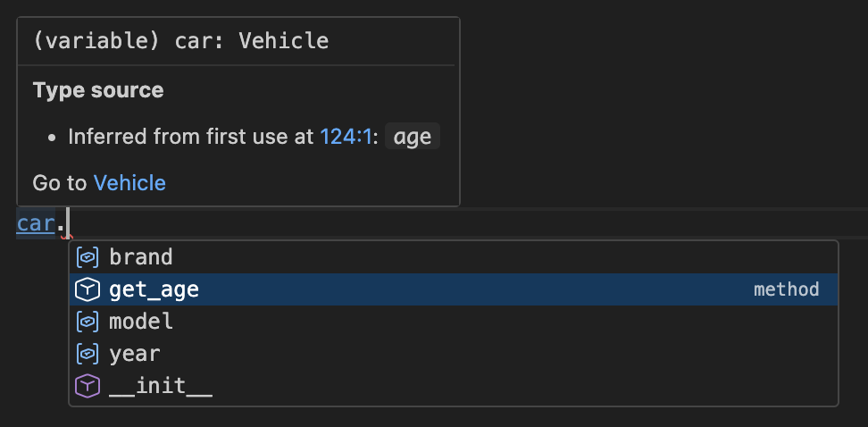Click the purple __init__ method icon
Screen dimensions: 868x427
pyautogui.click(x=87, y=386)
